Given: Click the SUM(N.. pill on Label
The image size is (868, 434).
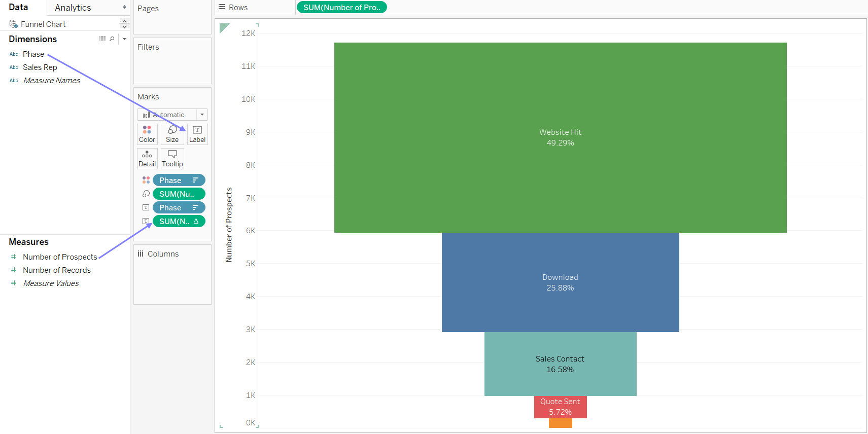Looking at the screenshot, I should [x=179, y=221].
